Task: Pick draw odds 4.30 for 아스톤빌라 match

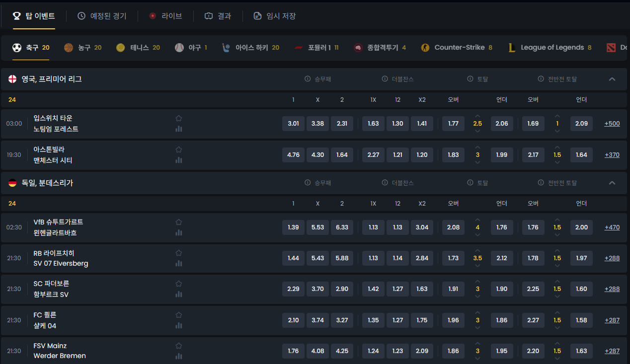Action: [x=317, y=155]
